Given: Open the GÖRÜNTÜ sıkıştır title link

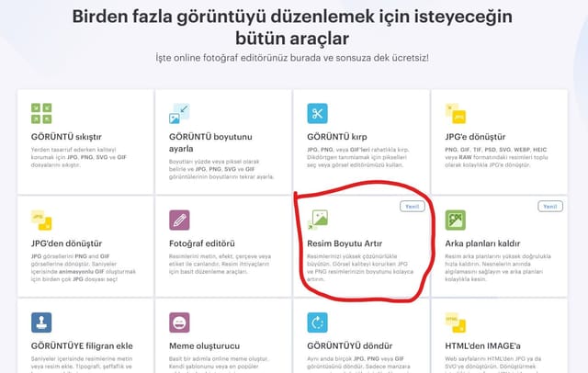Looking at the screenshot, I should point(66,137).
